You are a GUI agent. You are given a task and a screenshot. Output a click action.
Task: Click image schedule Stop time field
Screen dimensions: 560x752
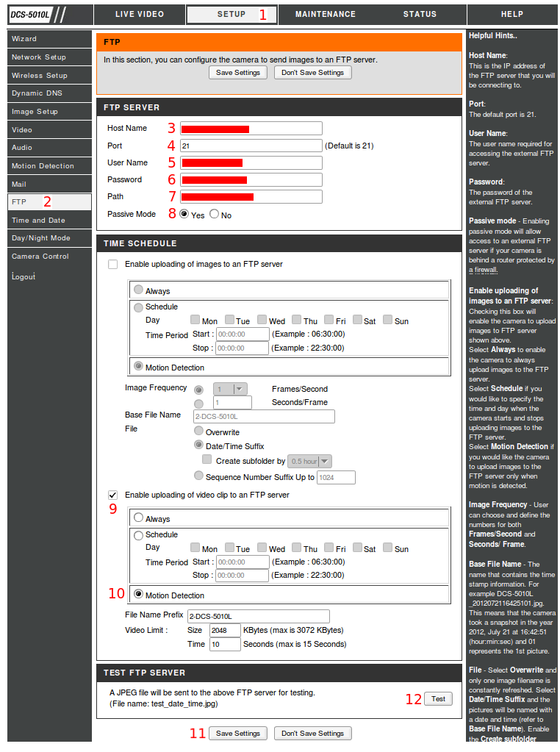point(242,348)
